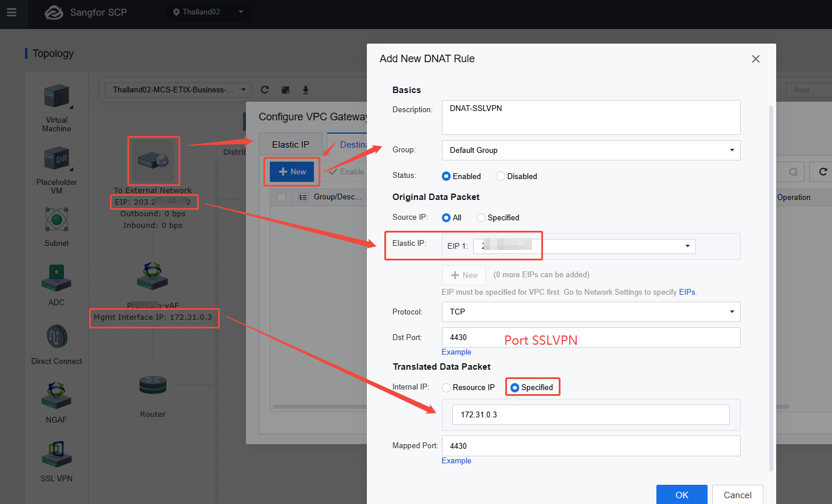Click the location pin icon near Thailand02

tap(176, 12)
